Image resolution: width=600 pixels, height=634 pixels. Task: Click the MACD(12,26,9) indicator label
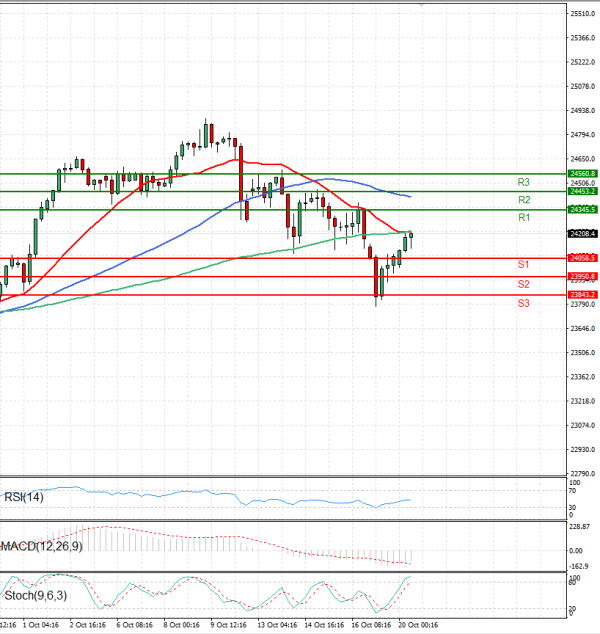[42, 546]
